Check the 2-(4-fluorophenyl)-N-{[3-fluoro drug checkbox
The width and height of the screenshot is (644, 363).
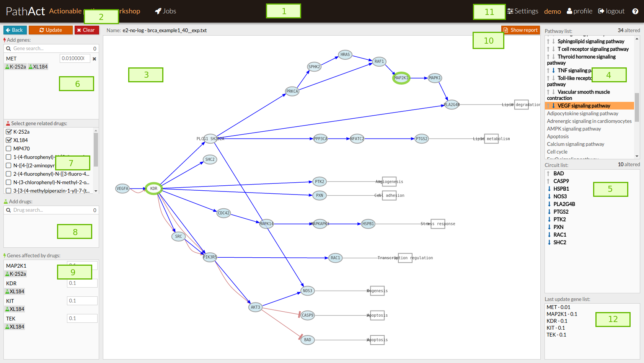click(9, 174)
